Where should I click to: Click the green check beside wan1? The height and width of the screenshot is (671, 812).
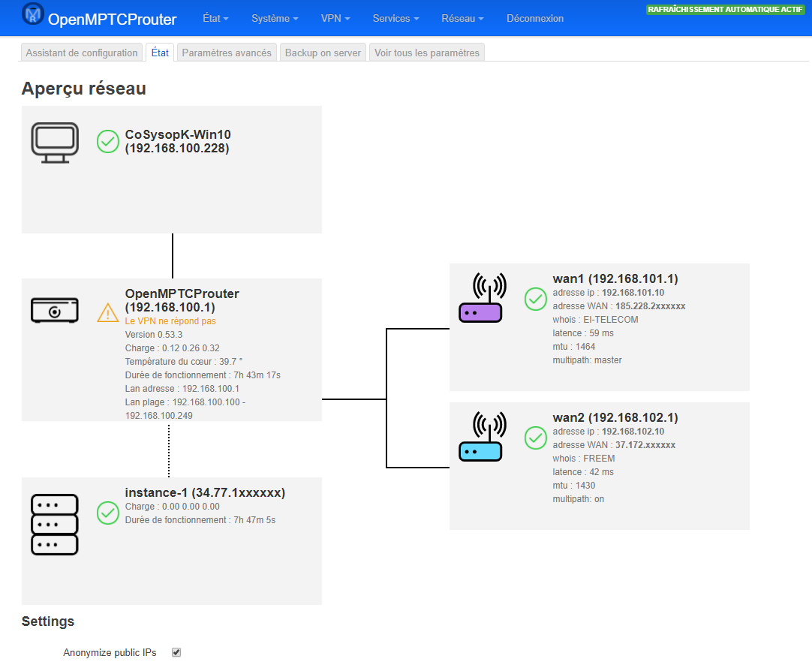[x=536, y=299]
